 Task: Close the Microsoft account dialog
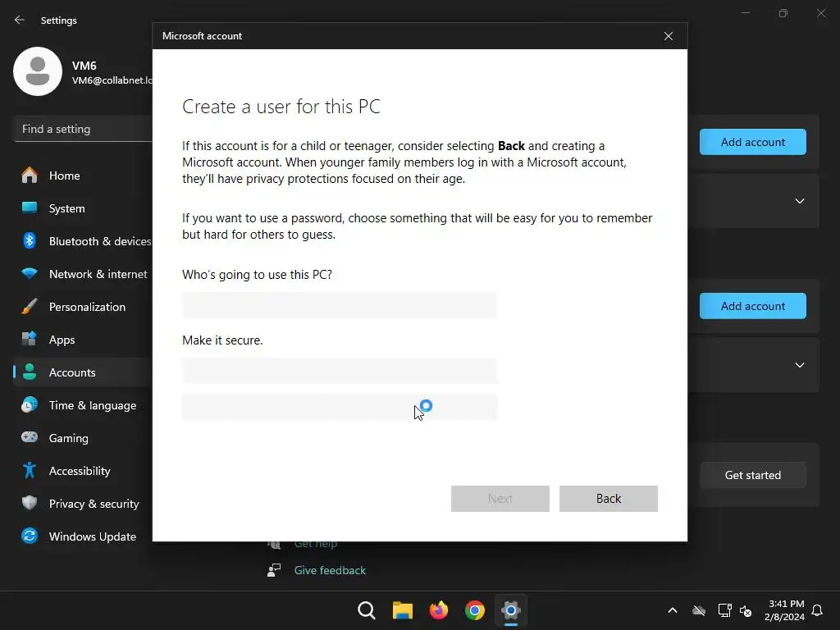(x=669, y=36)
